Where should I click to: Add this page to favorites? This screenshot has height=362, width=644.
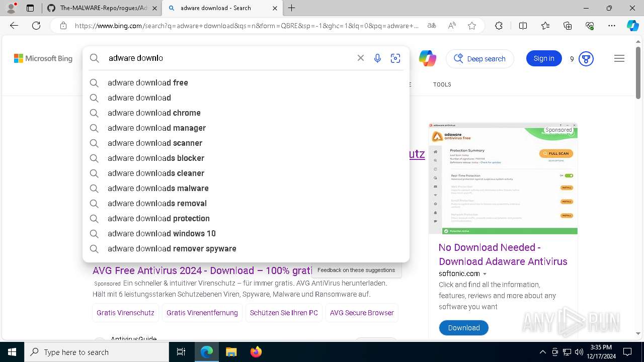pyautogui.click(x=472, y=26)
